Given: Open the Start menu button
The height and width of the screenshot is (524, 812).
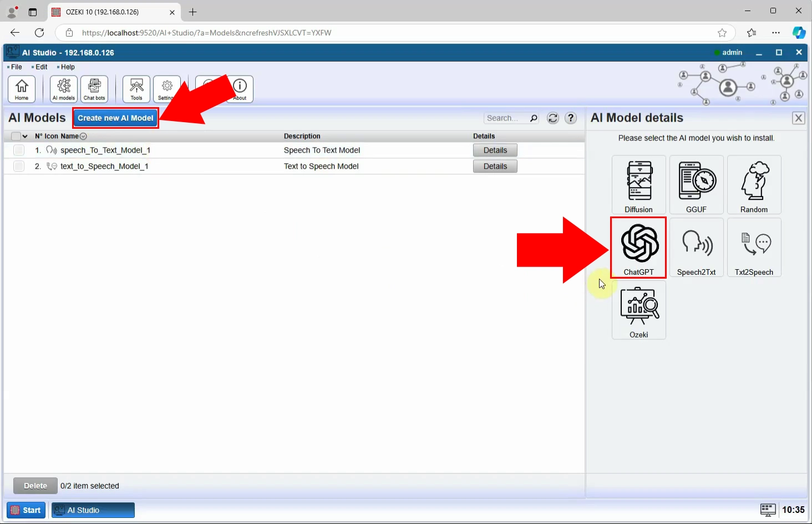Looking at the screenshot, I should [x=26, y=510].
